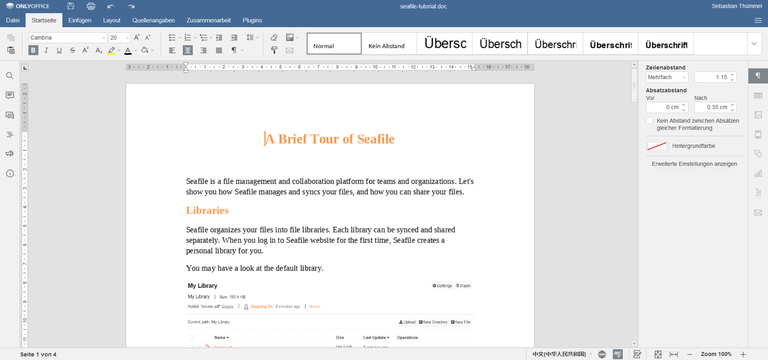
Task: Undo the last action
Action: (x=111, y=6)
